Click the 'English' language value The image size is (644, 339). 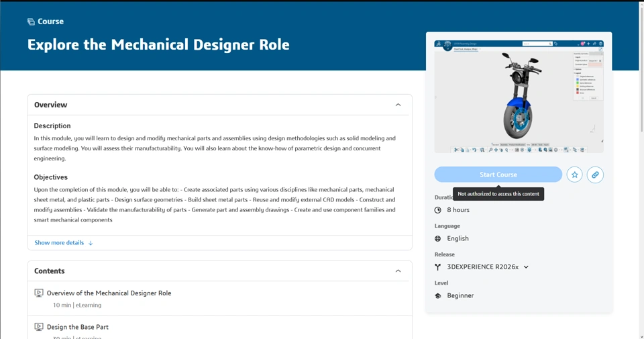(x=458, y=239)
